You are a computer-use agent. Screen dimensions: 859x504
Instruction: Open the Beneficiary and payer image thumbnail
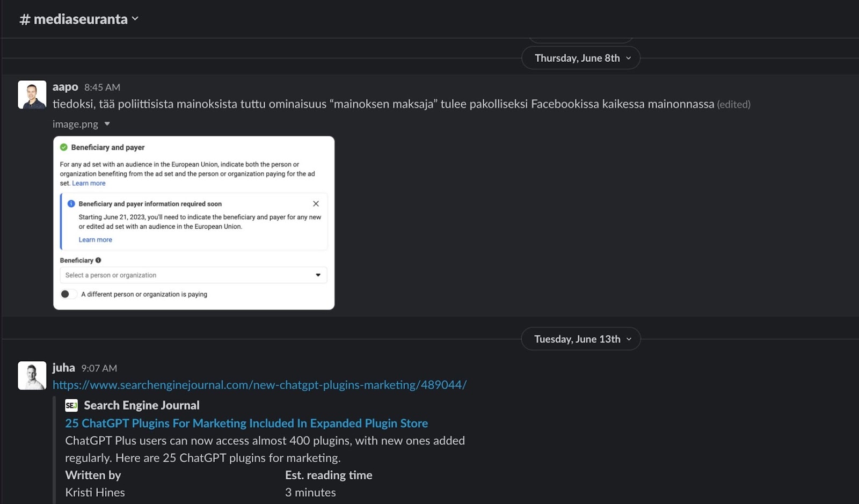point(194,223)
